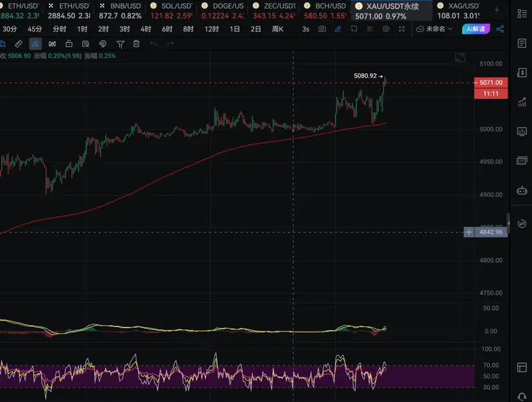Select the 12时 timeframe

211,29
